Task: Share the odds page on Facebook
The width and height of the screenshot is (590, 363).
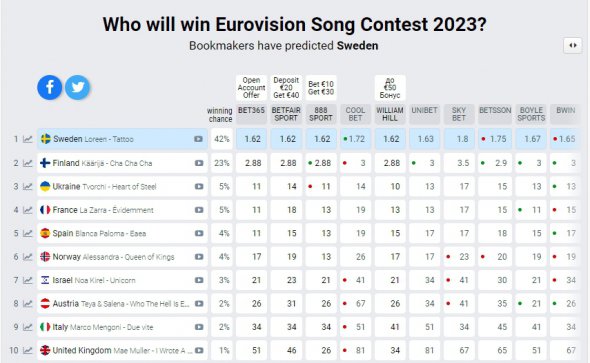Action: 50,87
